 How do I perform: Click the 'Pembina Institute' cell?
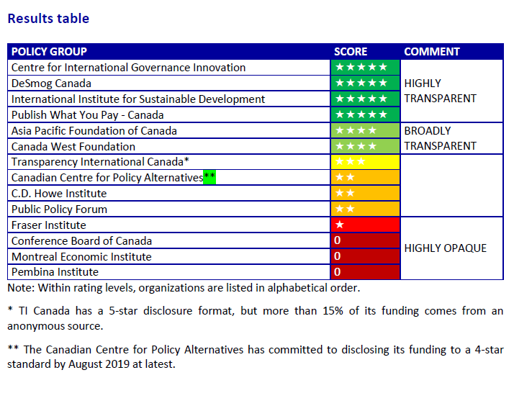169,272
